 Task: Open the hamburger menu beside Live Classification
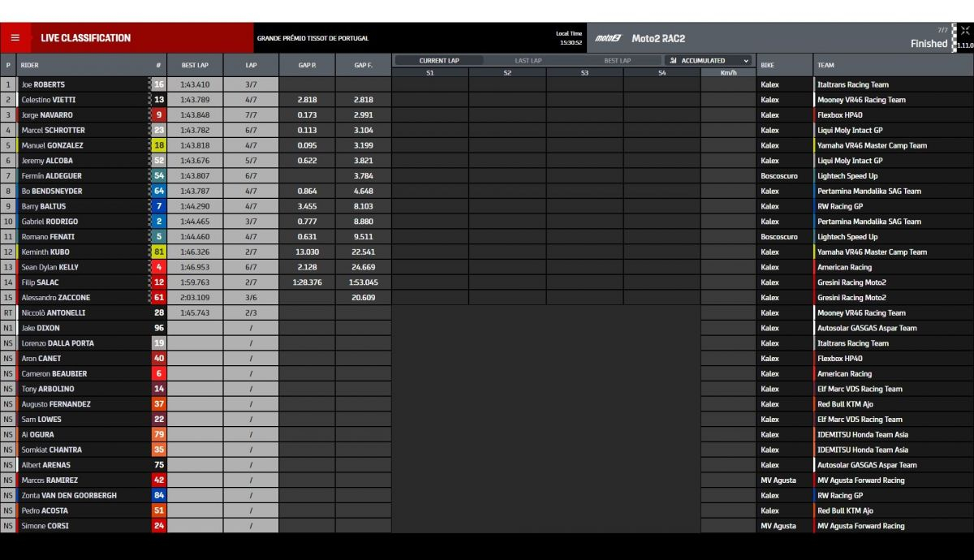(x=15, y=37)
